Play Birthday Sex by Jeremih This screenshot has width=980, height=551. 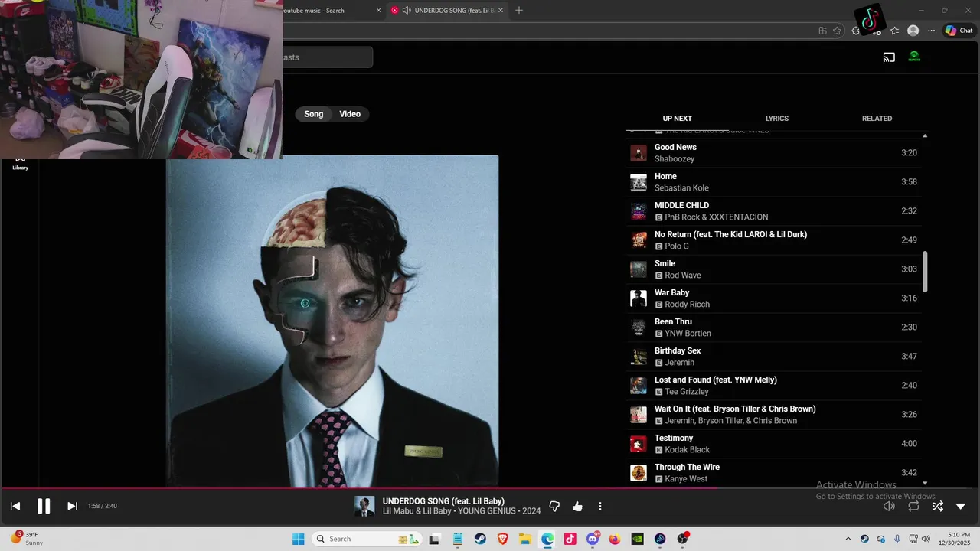773,357
